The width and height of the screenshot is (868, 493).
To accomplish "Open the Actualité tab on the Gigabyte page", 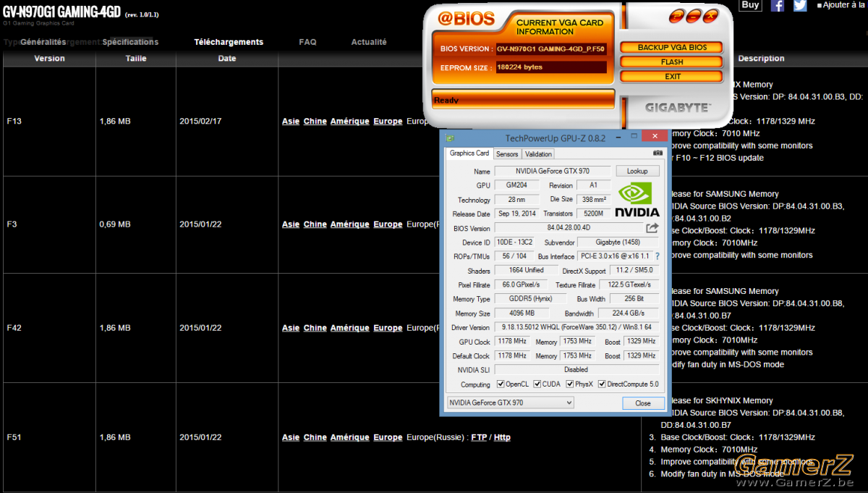I will pyautogui.click(x=369, y=42).
